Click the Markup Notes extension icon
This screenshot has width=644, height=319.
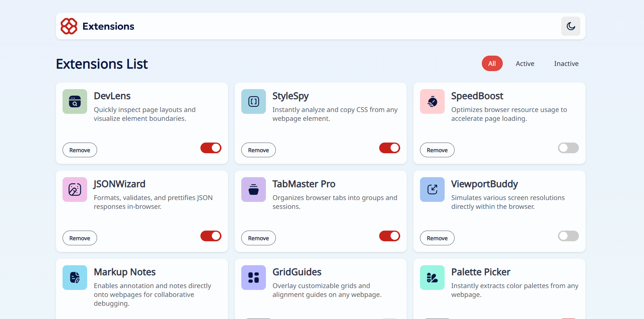tap(75, 277)
